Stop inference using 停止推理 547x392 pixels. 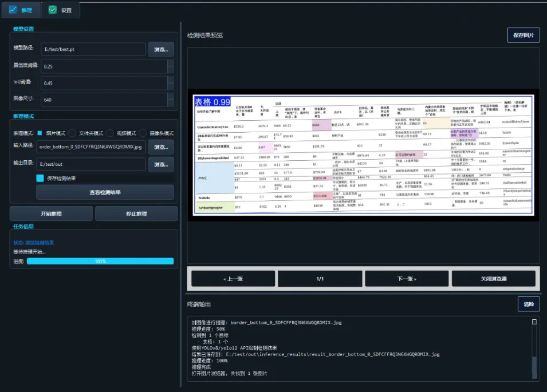point(136,213)
